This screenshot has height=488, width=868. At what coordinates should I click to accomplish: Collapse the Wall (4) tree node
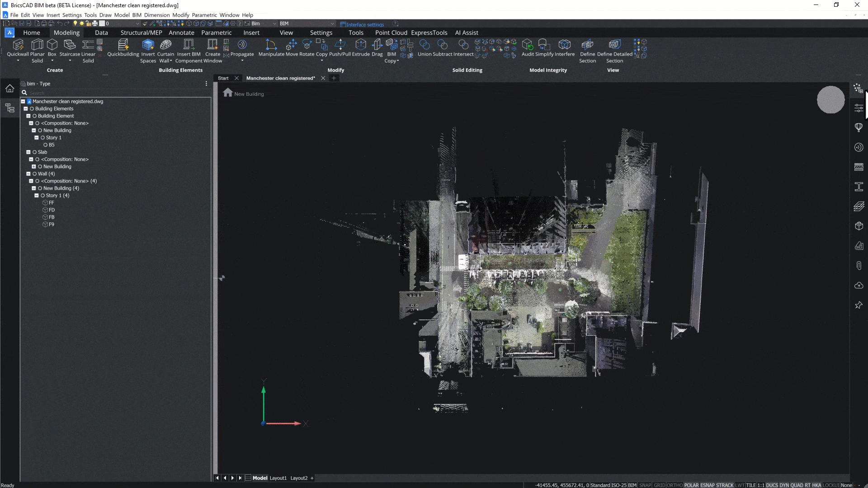[x=28, y=174]
